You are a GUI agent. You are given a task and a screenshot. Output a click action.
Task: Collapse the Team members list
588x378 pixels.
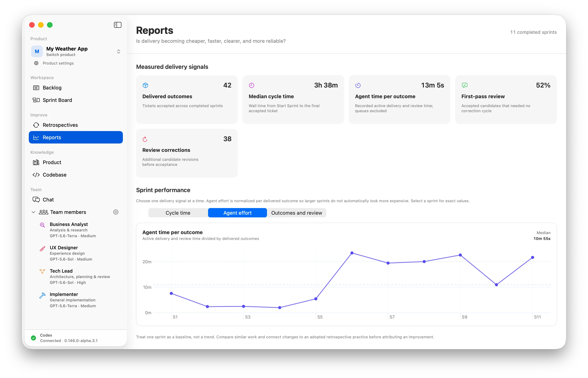pyautogui.click(x=33, y=212)
